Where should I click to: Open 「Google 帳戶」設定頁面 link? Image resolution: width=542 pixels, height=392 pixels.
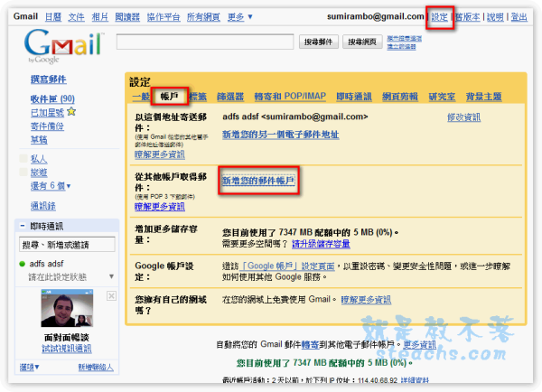click(287, 266)
